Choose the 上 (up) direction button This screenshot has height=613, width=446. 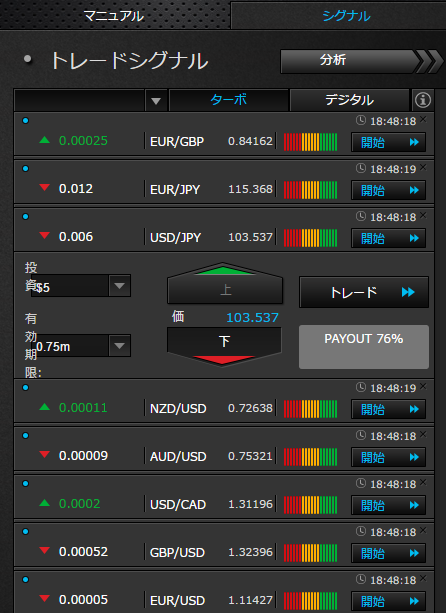coord(225,284)
